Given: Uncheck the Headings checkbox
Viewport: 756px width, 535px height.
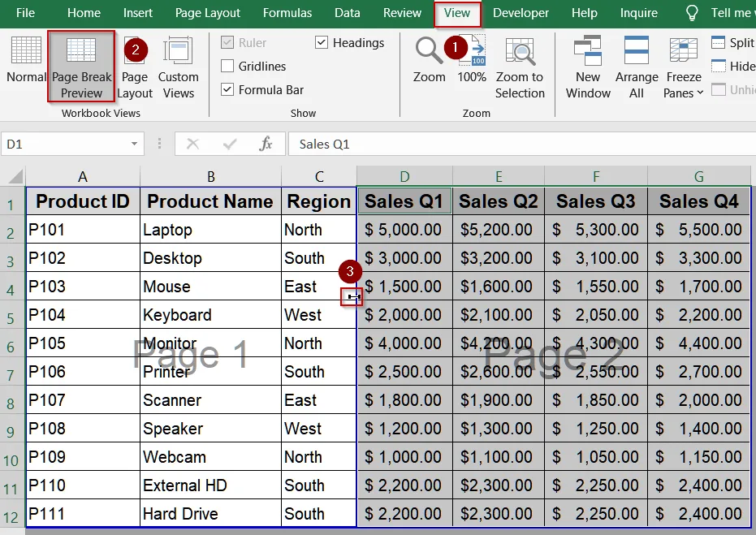Looking at the screenshot, I should click(322, 43).
